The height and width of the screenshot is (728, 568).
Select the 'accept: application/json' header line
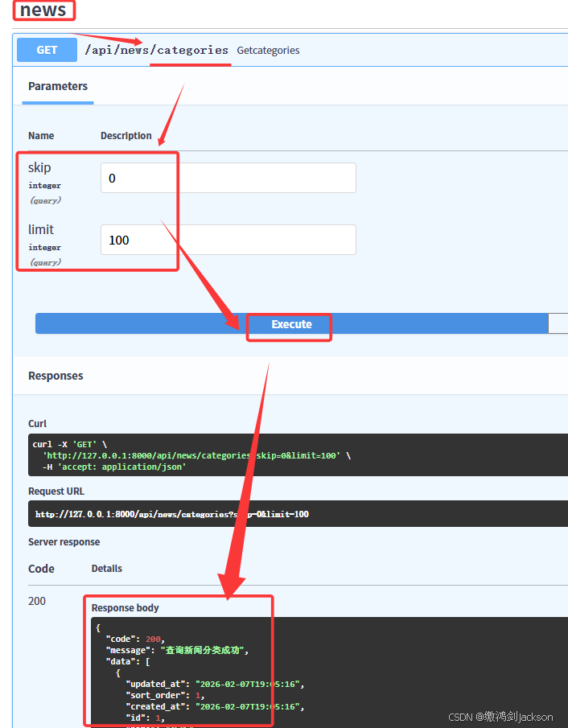(114, 467)
